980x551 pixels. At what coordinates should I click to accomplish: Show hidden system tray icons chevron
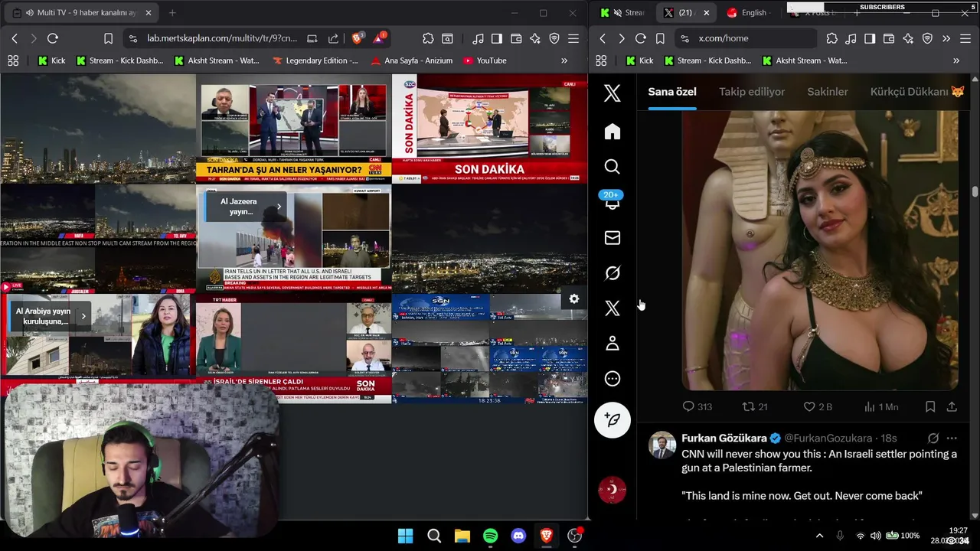[819, 536]
